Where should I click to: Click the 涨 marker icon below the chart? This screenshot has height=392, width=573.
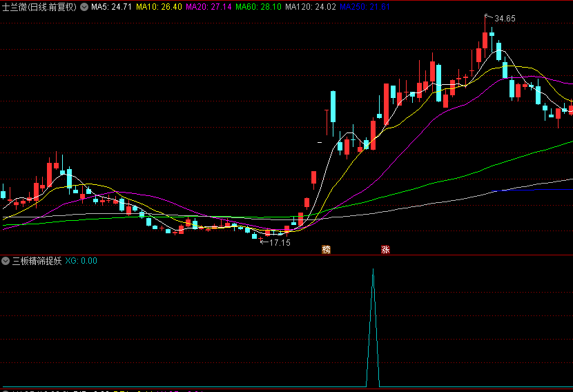point(385,250)
